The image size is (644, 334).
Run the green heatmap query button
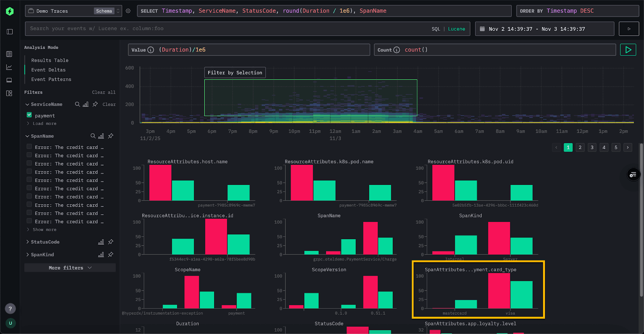point(628,50)
